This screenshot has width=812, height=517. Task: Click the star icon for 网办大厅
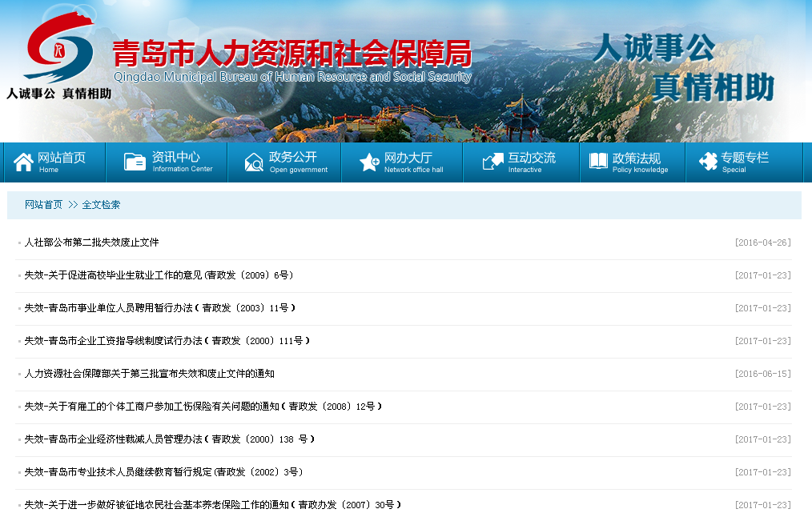click(369, 162)
